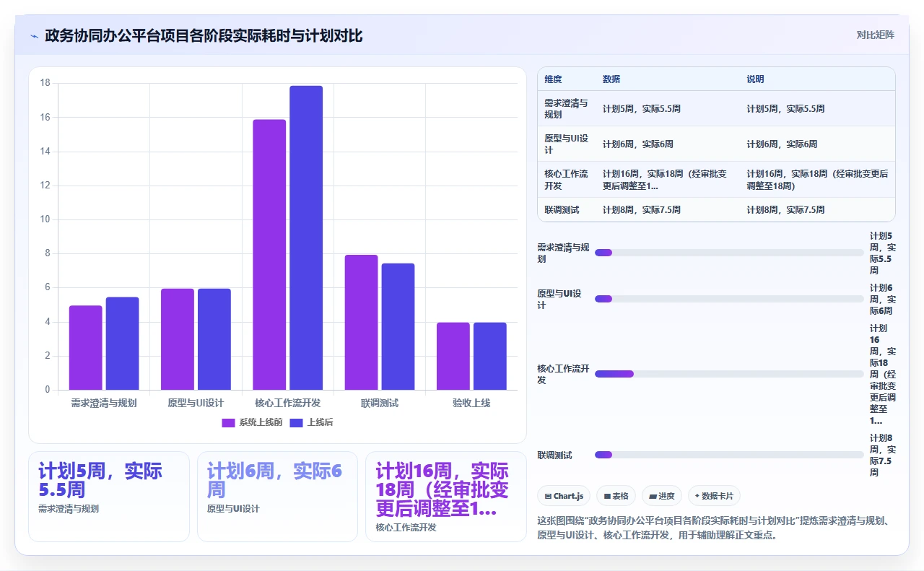Click the y-axis value 18
This screenshot has height=571, width=924.
tap(45, 83)
